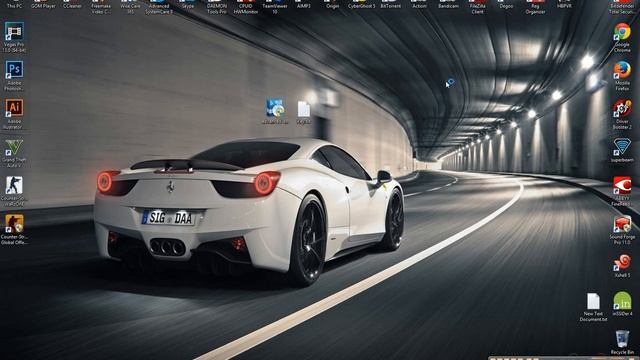Open the DAEMON Tools Pro shortcut
Image resolution: width=640 pixels, height=360 pixels.
pyautogui.click(x=217, y=7)
